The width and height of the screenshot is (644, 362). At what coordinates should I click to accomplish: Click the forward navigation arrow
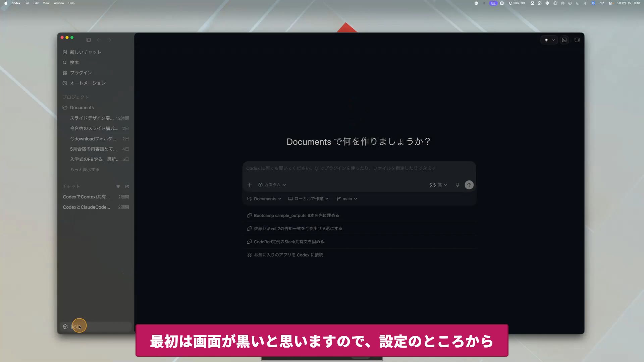tap(109, 40)
